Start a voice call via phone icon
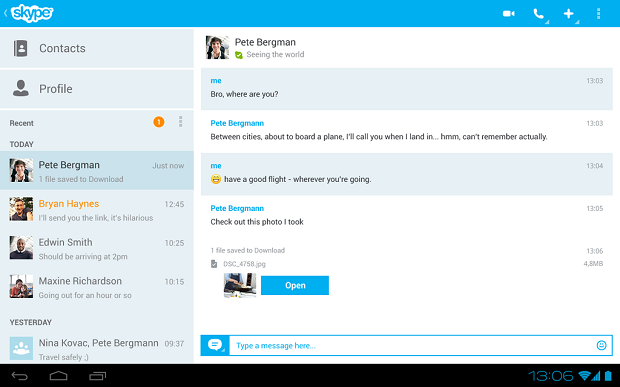The image size is (620, 387). point(539,14)
